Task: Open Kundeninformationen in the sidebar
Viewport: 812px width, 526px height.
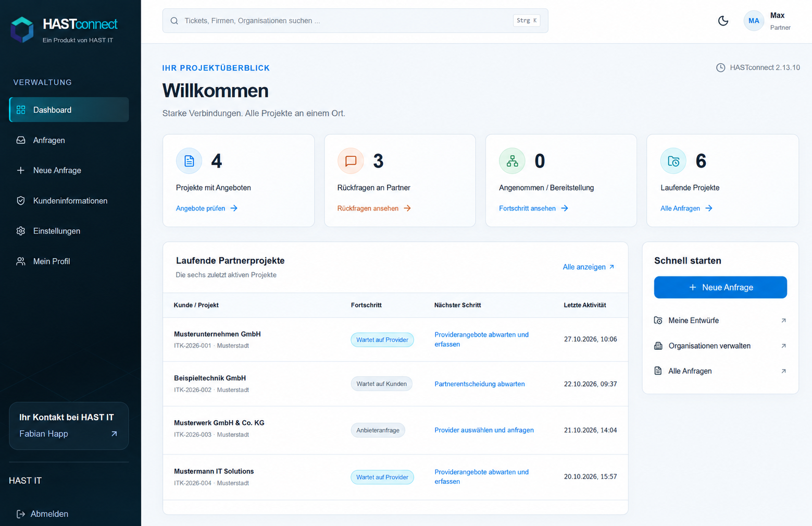Action: coord(69,201)
